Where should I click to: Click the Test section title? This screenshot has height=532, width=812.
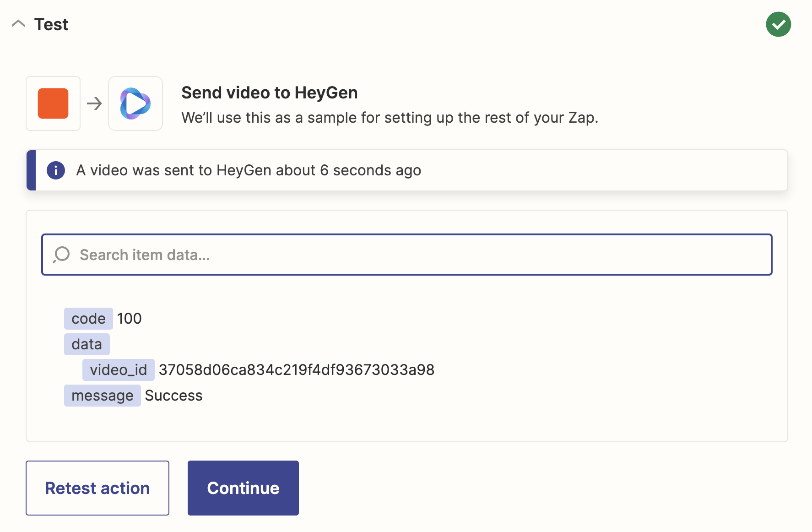click(51, 24)
